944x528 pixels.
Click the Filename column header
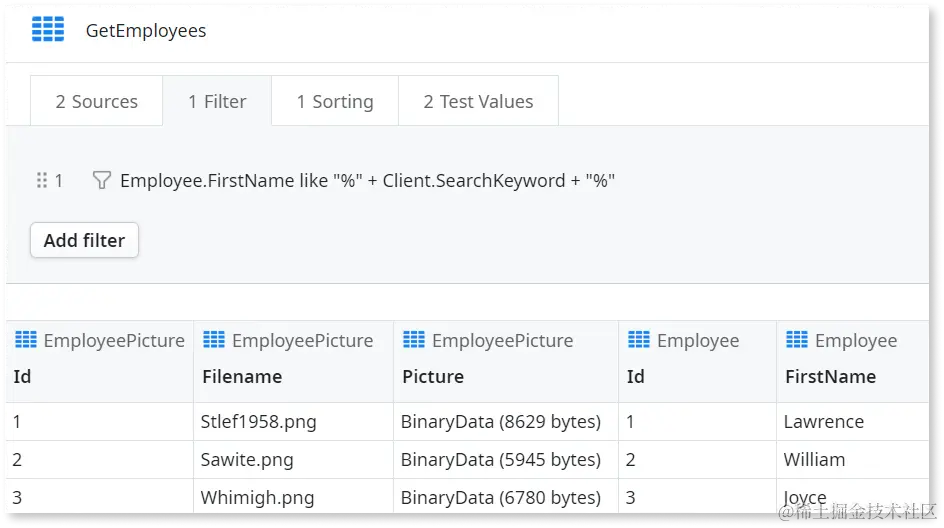click(x=242, y=376)
